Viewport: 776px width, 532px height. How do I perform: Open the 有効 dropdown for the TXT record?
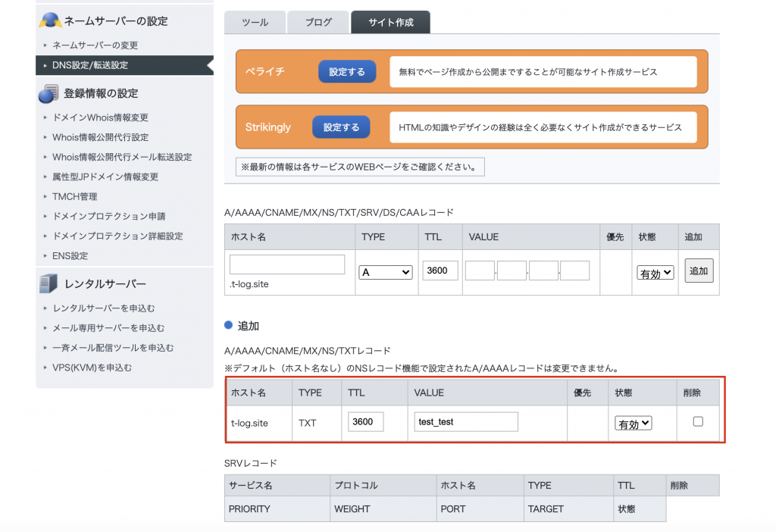634,424
